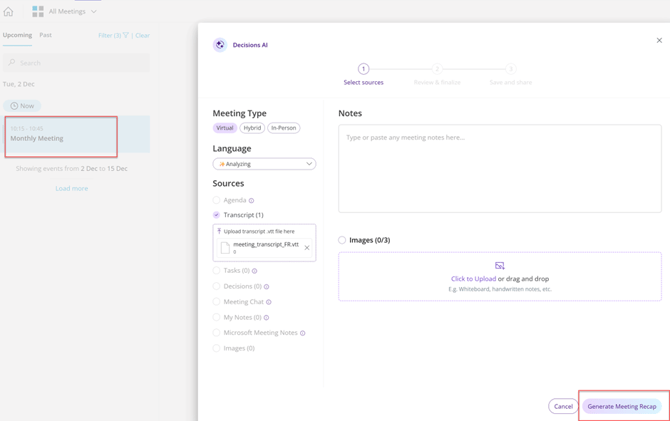Open the Language dropdown
This screenshot has height=421, width=670.
264,164
